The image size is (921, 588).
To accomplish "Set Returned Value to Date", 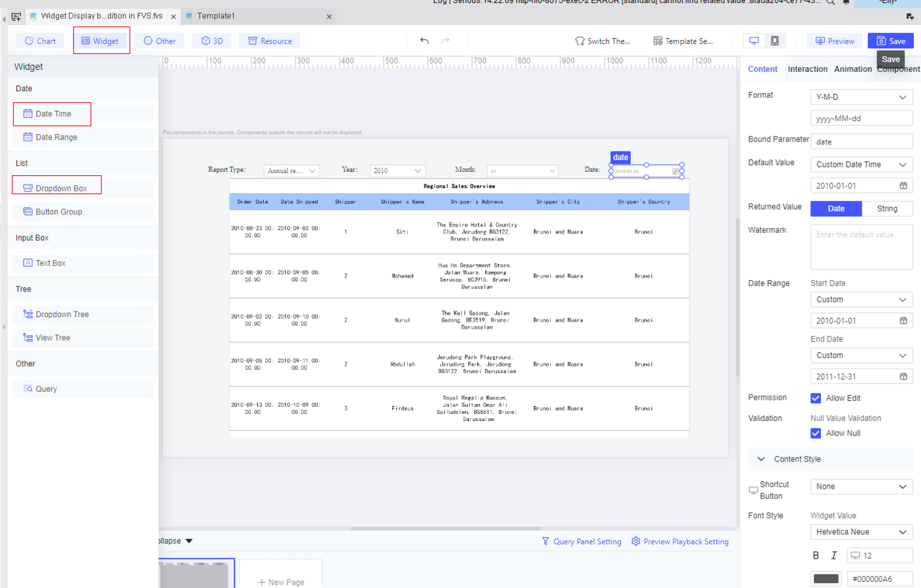I will (x=836, y=209).
